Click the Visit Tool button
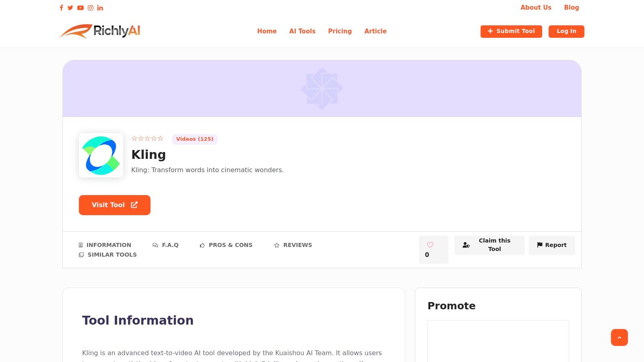 point(115,205)
